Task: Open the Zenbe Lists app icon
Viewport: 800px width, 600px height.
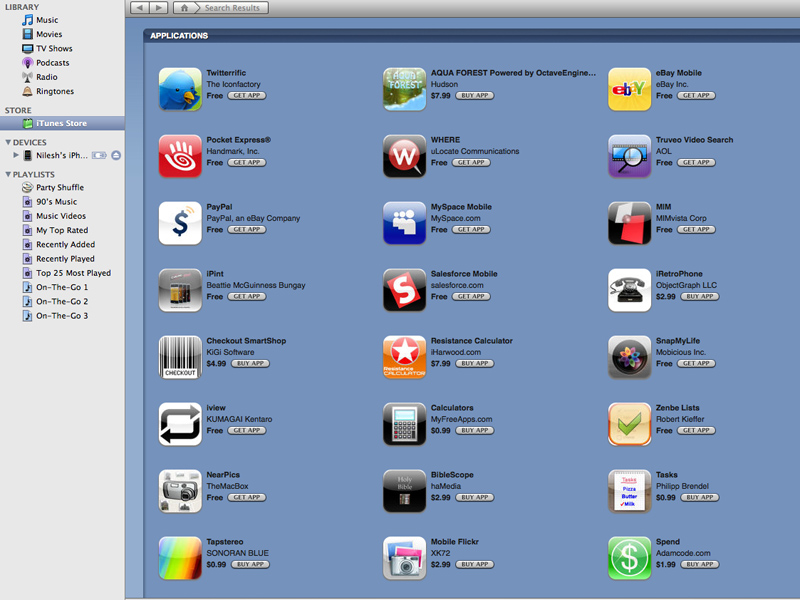Action: [x=630, y=424]
